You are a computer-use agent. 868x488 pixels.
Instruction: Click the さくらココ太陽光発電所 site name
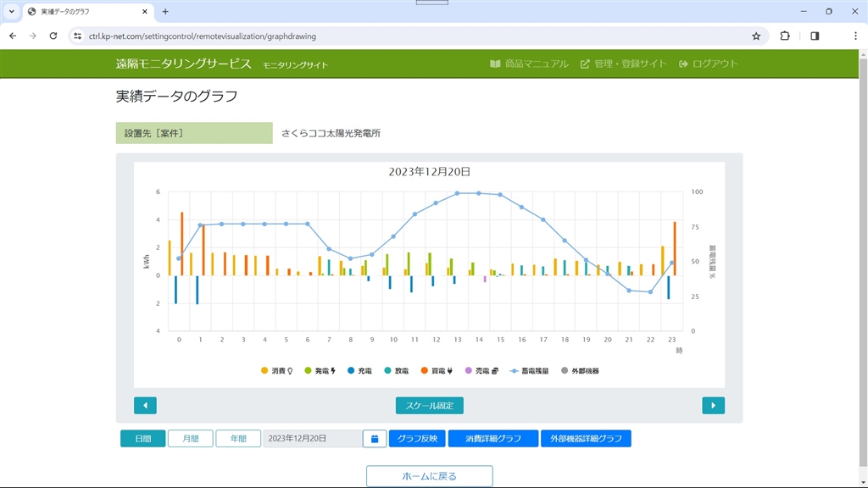click(x=331, y=133)
